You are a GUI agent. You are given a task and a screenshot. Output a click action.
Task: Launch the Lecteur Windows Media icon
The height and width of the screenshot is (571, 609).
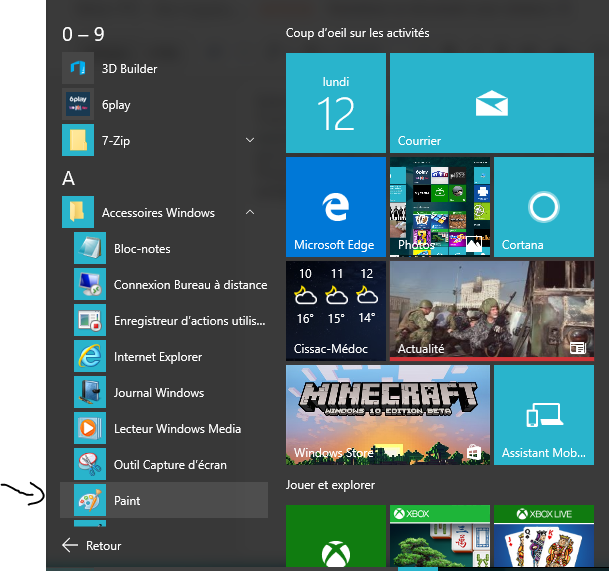(x=90, y=428)
